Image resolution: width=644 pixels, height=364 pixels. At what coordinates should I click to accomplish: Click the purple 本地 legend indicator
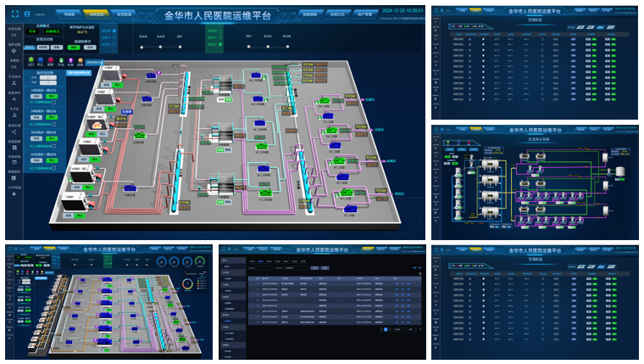click(x=70, y=62)
